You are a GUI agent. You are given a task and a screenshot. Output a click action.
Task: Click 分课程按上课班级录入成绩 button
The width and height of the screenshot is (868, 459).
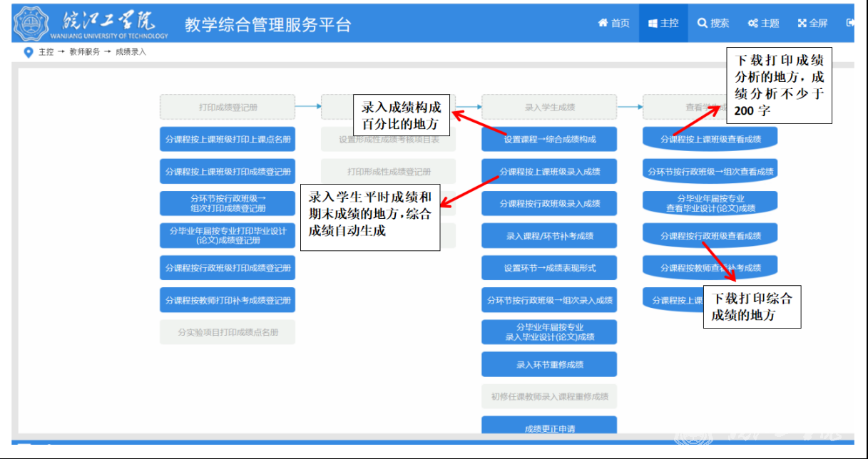(x=549, y=171)
